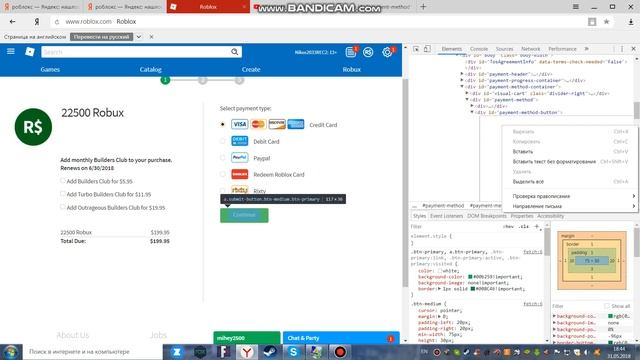This screenshot has width=640, height=360.
Task: Click the reload icon in address bar
Action: coord(57,22)
